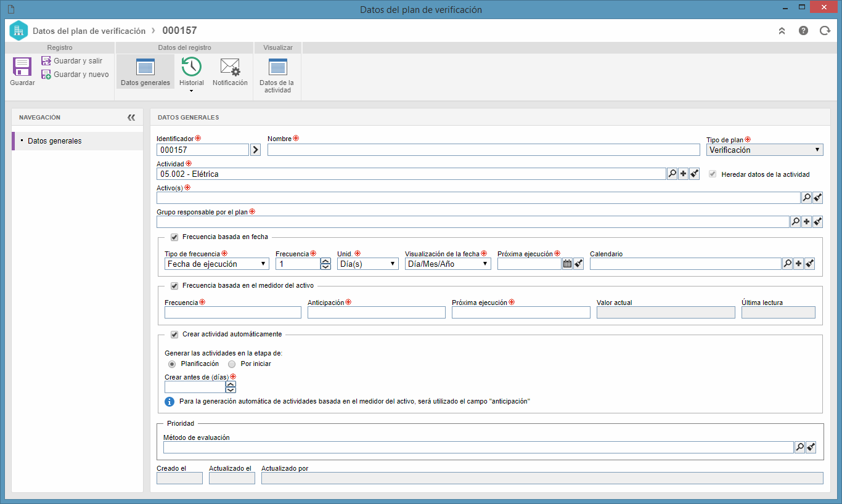
Task: Select the Por iniciar radio button
Action: point(232,364)
